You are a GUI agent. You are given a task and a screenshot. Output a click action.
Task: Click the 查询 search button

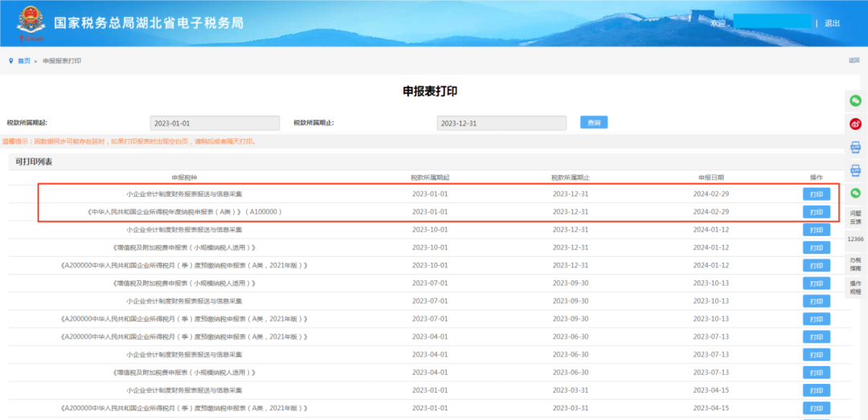pos(593,122)
